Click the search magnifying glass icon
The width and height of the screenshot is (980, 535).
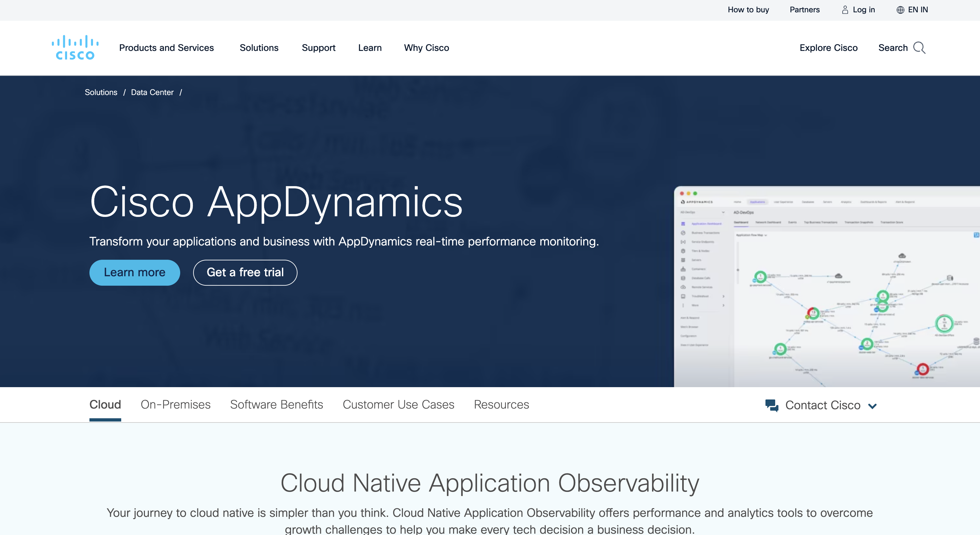tap(919, 48)
